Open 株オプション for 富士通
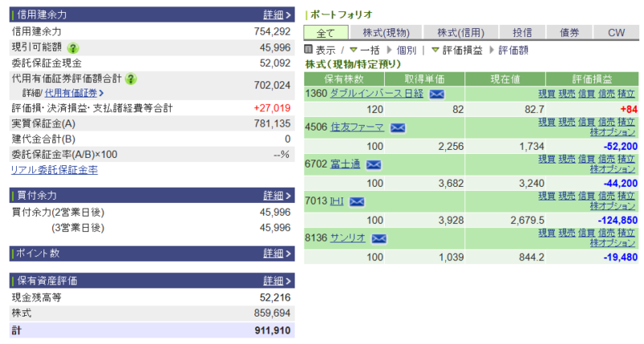This screenshot has width=644, height=344. 613,169
